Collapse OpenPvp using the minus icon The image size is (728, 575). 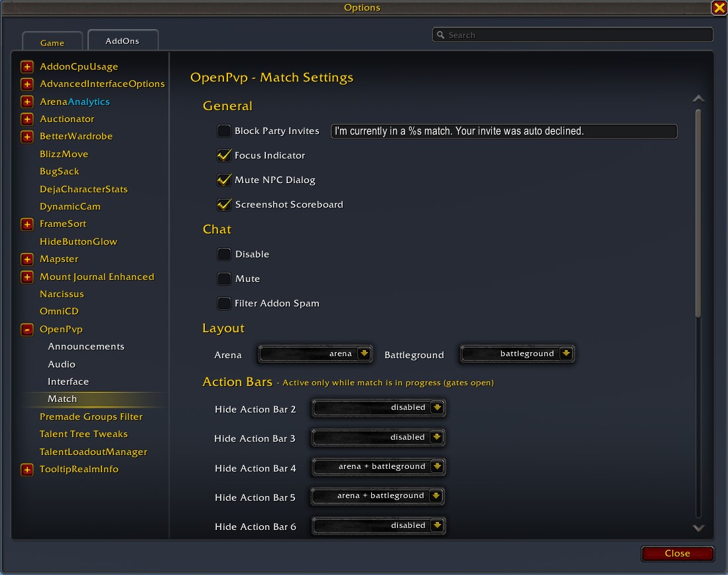(x=27, y=330)
